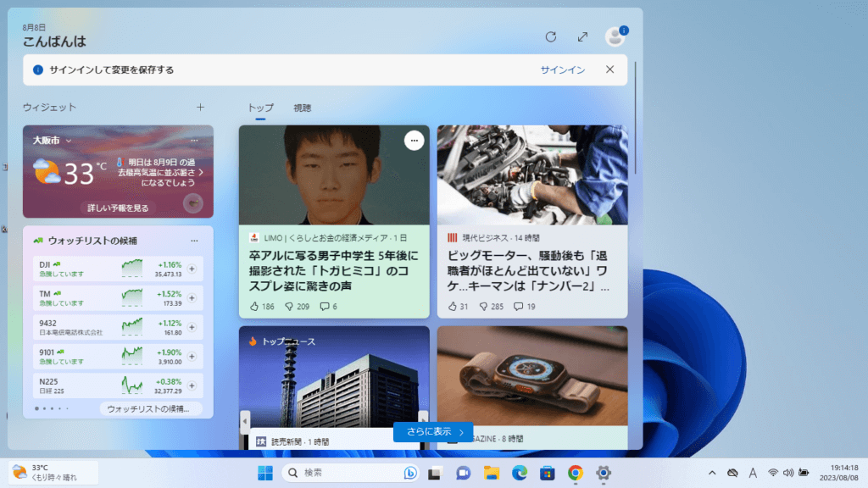Expand the 大阪市 location dropdown

coord(69,141)
